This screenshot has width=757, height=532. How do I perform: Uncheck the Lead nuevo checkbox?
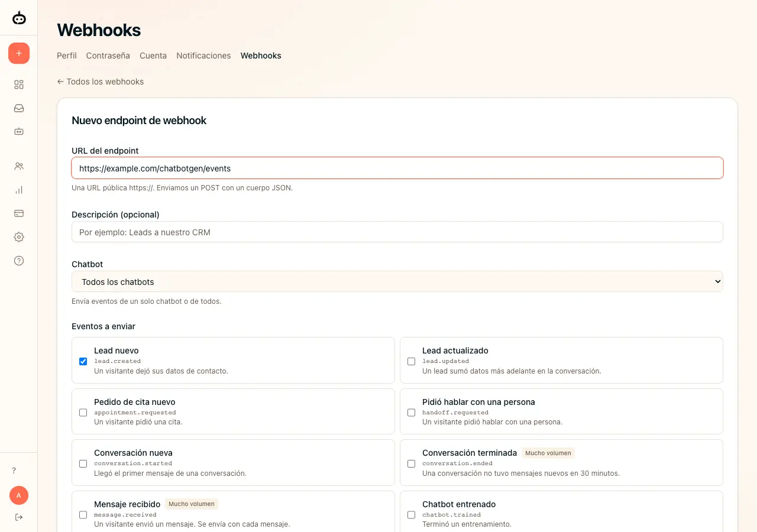[x=83, y=362]
